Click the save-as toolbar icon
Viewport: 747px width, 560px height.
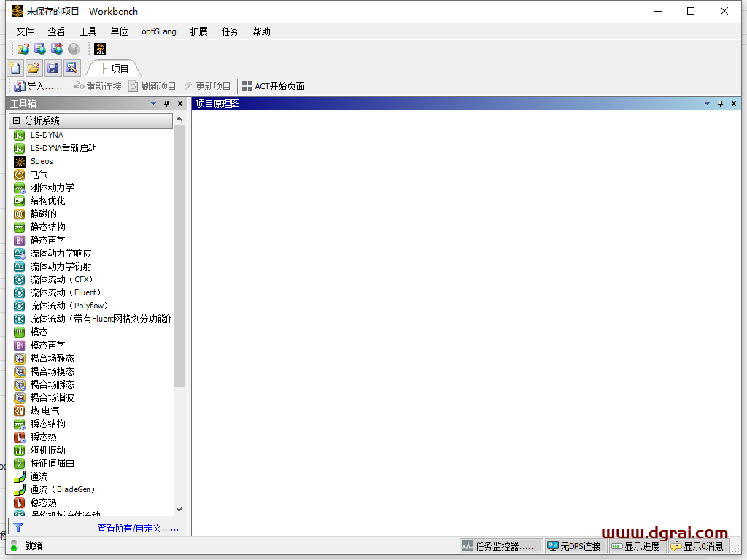(x=71, y=68)
